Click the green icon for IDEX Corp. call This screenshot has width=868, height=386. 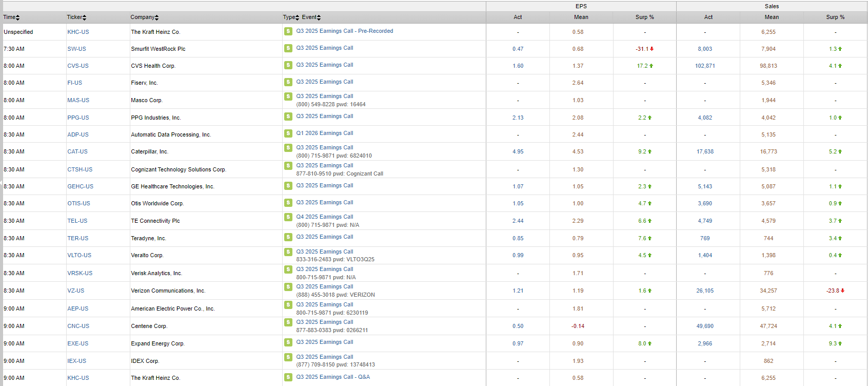click(288, 357)
